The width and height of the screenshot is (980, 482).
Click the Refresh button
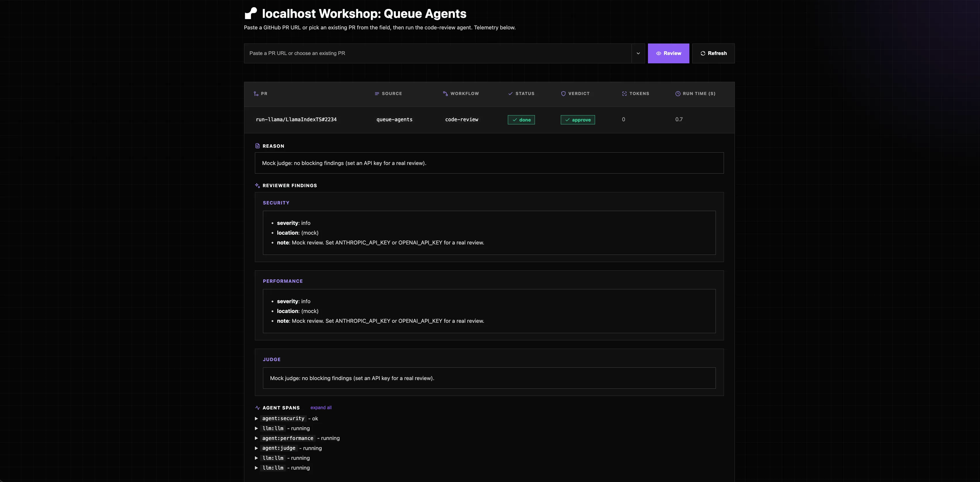[x=713, y=53]
